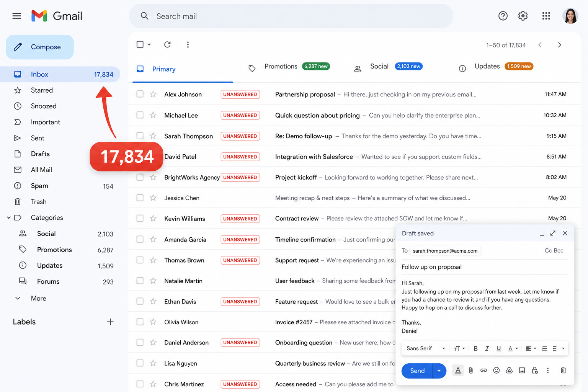
Task: Pick a text color in the draft
Action: click(513, 348)
